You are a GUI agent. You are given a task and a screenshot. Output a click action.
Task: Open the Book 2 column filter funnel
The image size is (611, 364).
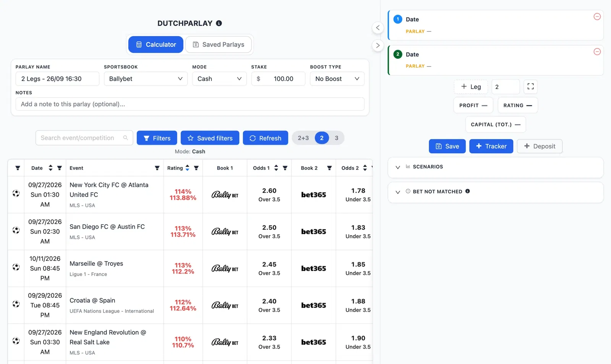click(329, 168)
